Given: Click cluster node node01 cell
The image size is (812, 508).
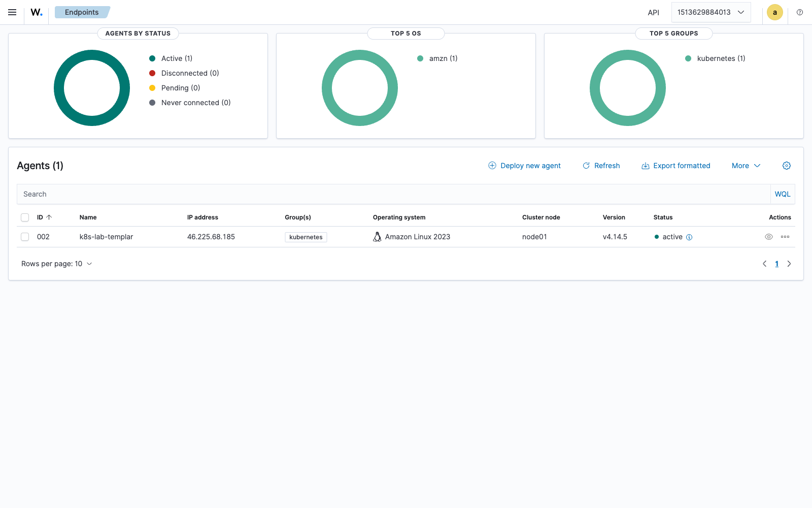Looking at the screenshot, I should 534,237.
